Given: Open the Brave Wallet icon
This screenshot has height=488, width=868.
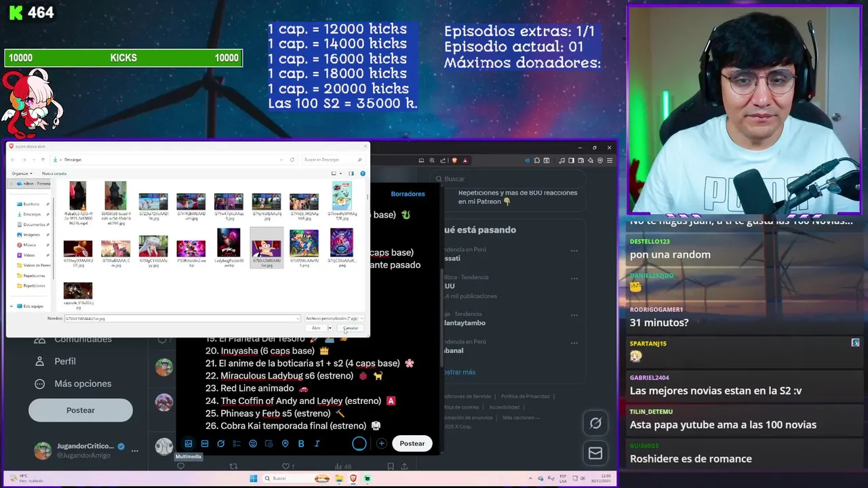Looking at the screenshot, I should click(x=580, y=161).
